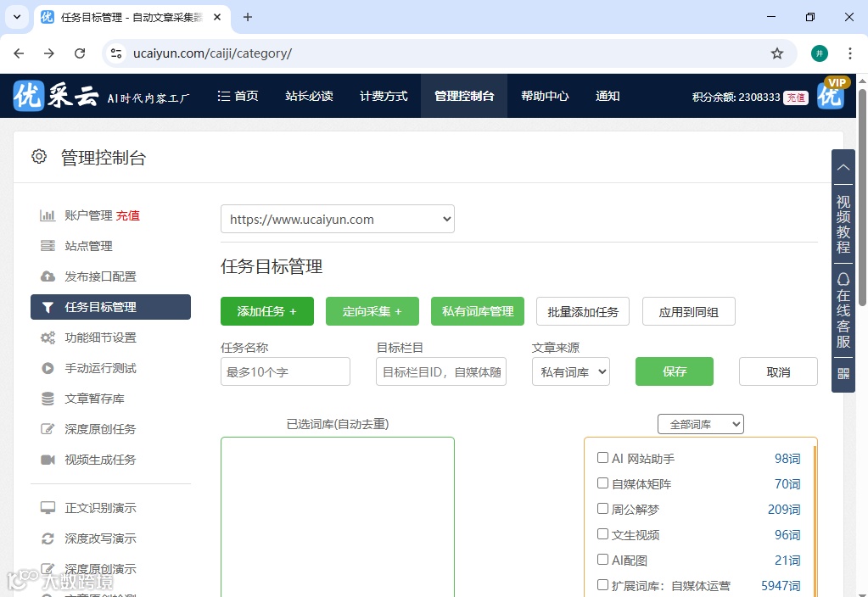The width and height of the screenshot is (868, 597).
Task: Collapse the floating side panel with up chevron
Action: point(843,167)
